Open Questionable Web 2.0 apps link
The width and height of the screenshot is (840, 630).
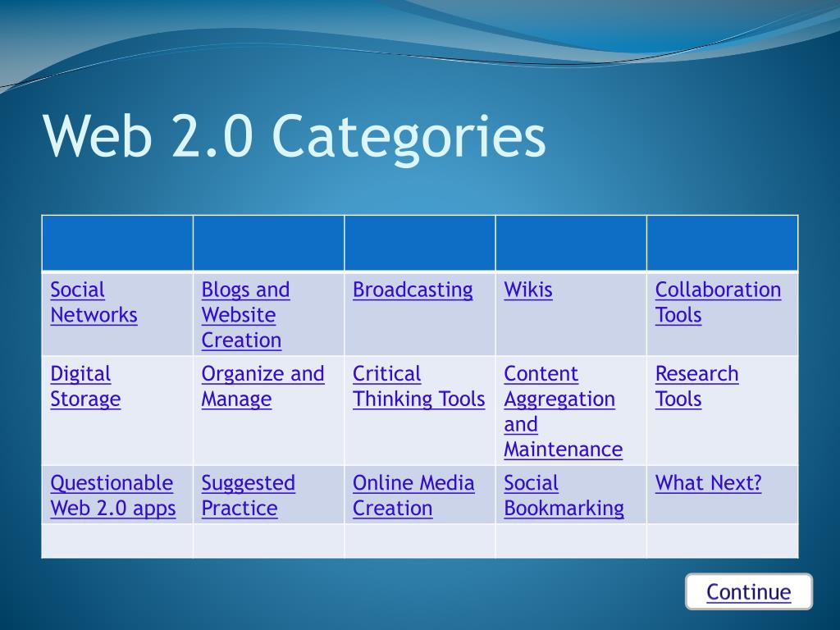[113, 495]
